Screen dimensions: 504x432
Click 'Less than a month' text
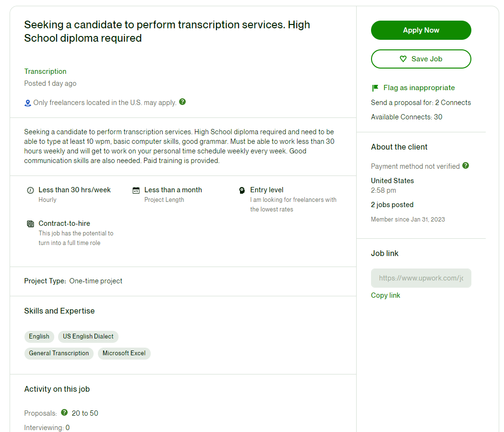(x=173, y=190)
